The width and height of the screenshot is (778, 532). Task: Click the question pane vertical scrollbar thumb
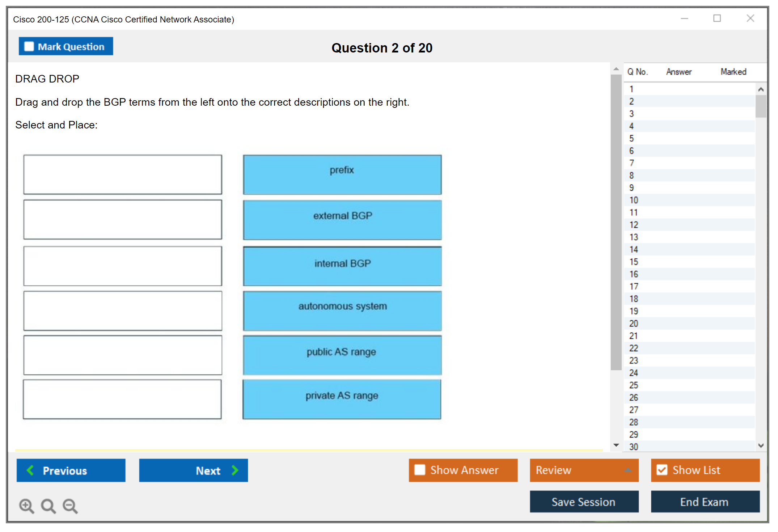pyautogui.click(x=616, y=221)
